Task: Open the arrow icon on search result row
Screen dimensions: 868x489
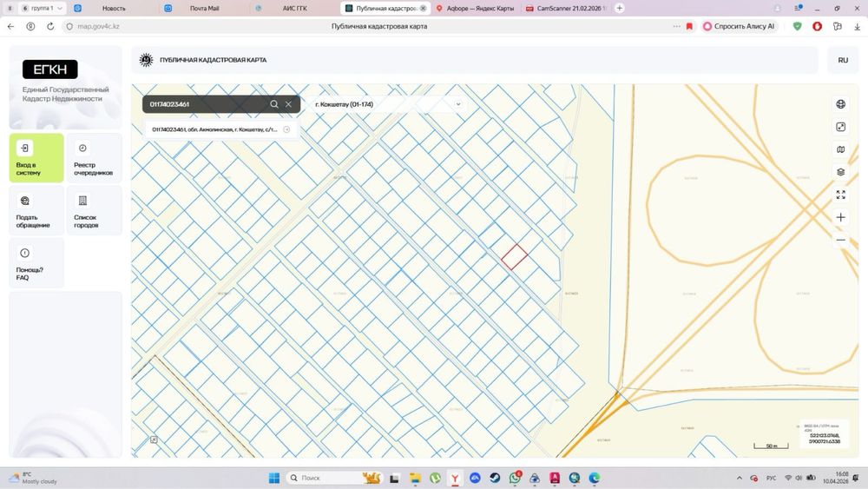Action: pyautogui.click(x=286, y=129)
